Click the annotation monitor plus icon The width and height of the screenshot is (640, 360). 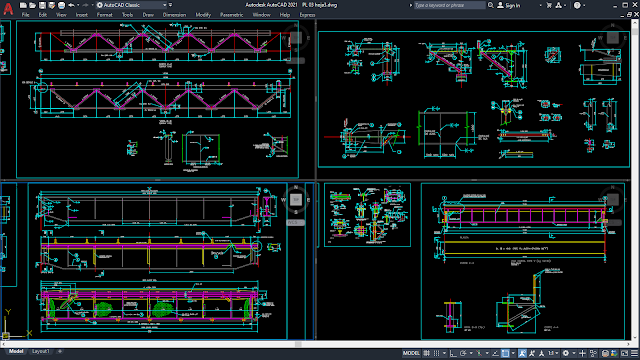click(582, 353)
